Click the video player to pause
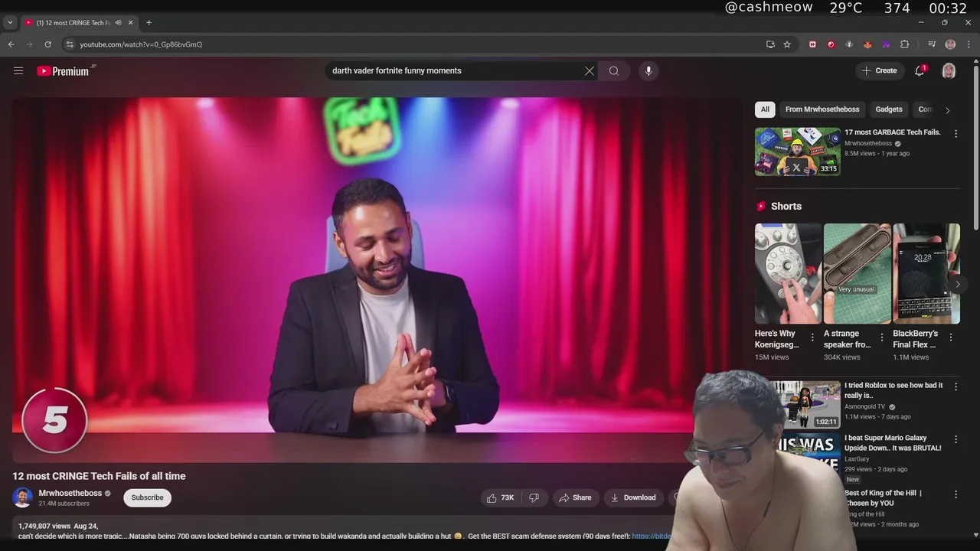 point(377,279)
